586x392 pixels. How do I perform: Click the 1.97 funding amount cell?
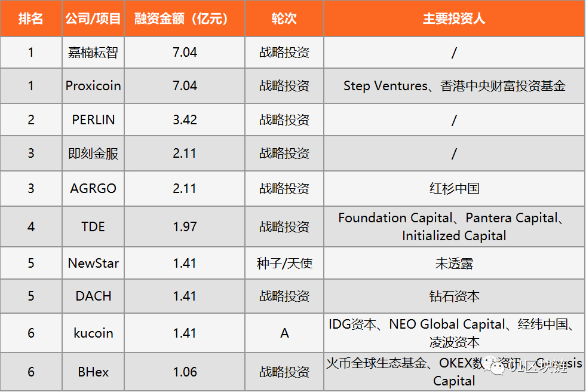click(x=185, y=227)
